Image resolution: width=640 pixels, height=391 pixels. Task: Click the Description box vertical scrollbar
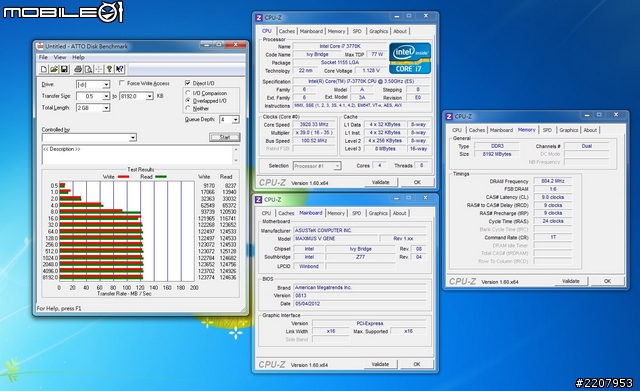pos(236,155)
